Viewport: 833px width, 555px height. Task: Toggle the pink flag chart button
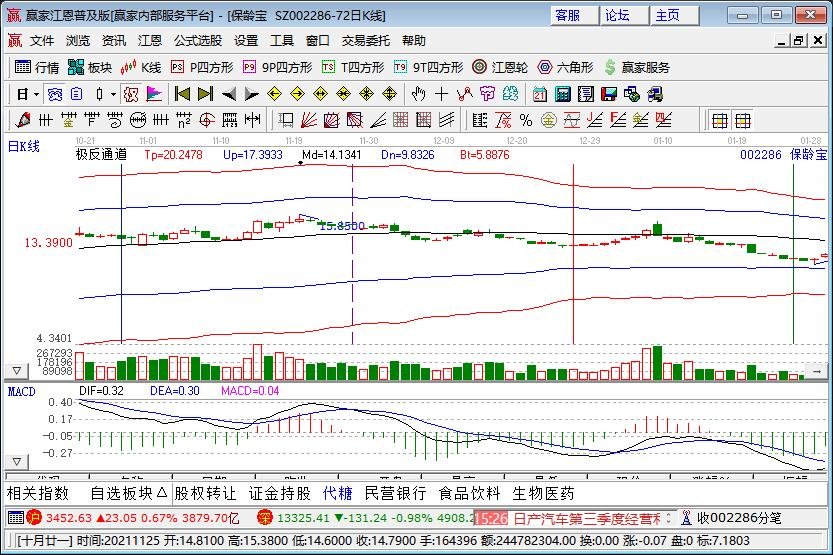[x=154, y=95]
